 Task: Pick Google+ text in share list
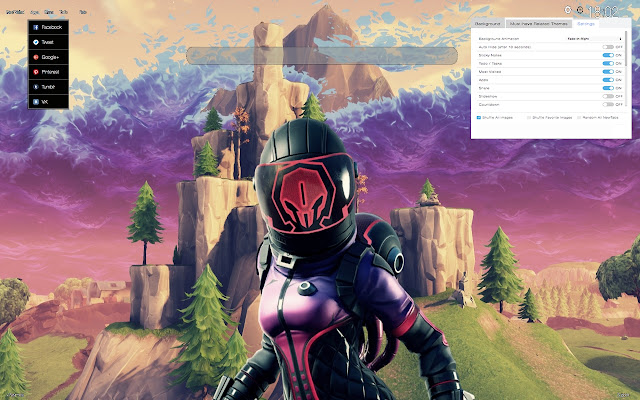point(50,57)
